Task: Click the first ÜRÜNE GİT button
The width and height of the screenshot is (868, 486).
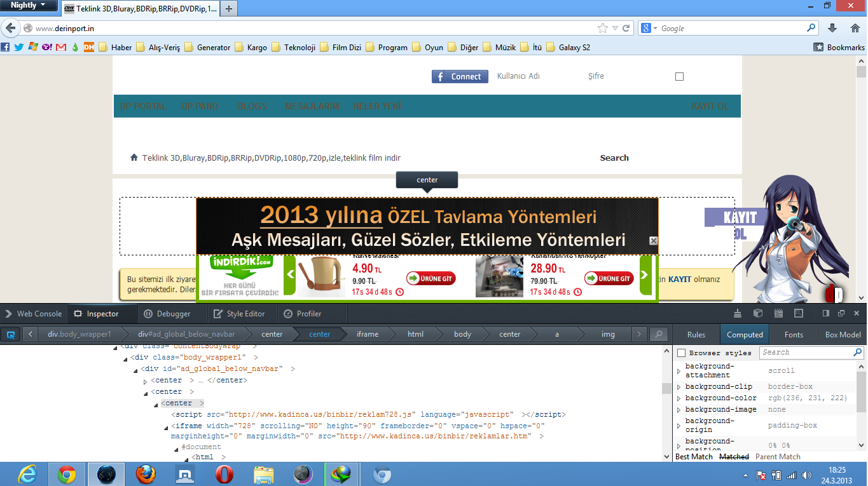Action: [431, 278]
